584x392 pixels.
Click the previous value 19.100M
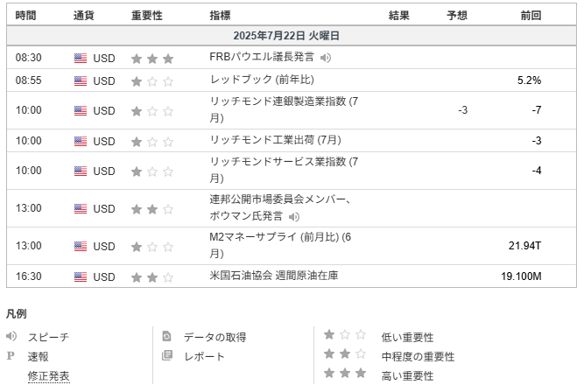521,276
